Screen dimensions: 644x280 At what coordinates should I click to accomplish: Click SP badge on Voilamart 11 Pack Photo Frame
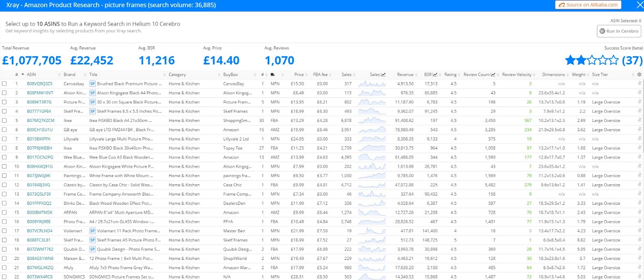[93, 231]
